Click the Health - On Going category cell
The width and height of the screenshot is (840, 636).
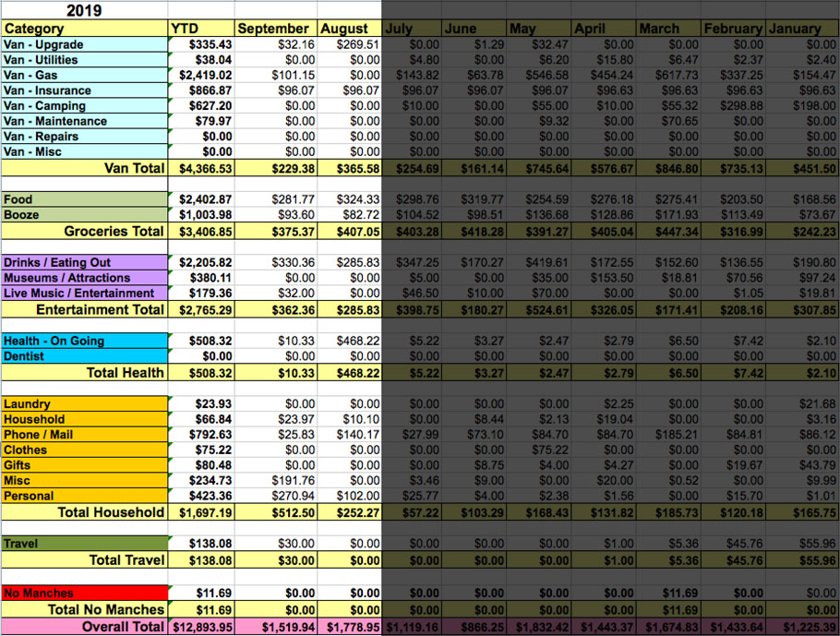tap(83, 341)
